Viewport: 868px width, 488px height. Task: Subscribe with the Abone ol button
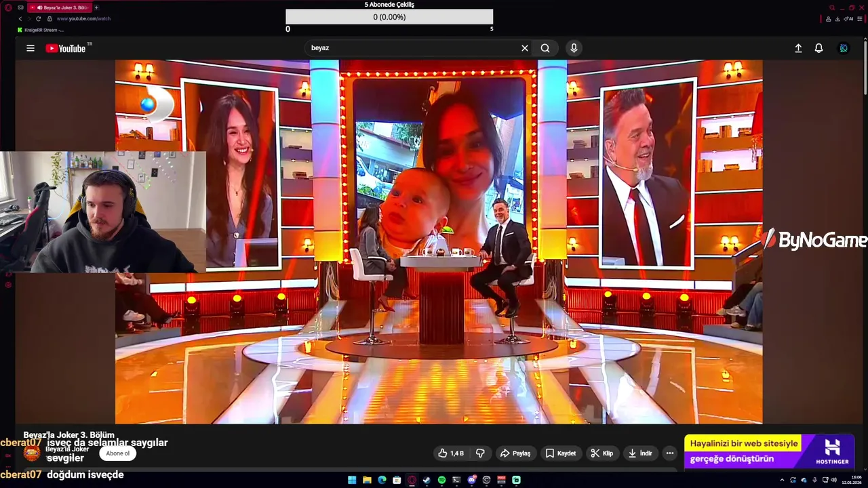[x=117, y=453]
